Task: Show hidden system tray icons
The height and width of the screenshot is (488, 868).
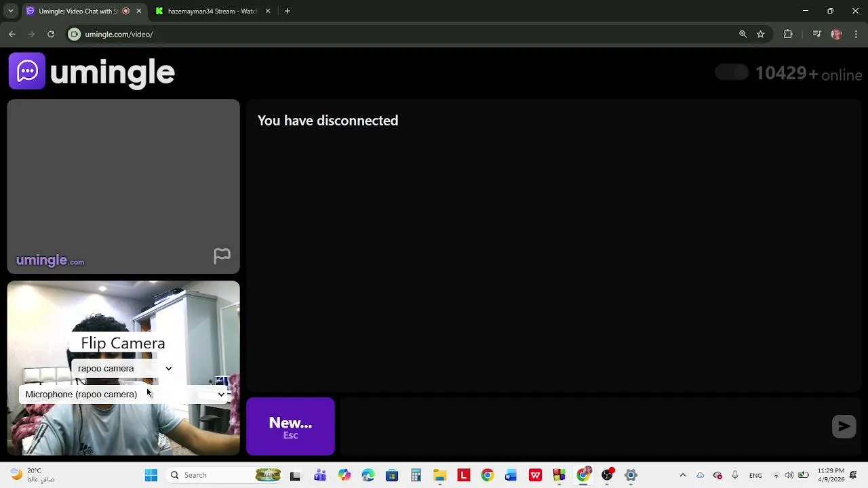Action: point(683,475)
